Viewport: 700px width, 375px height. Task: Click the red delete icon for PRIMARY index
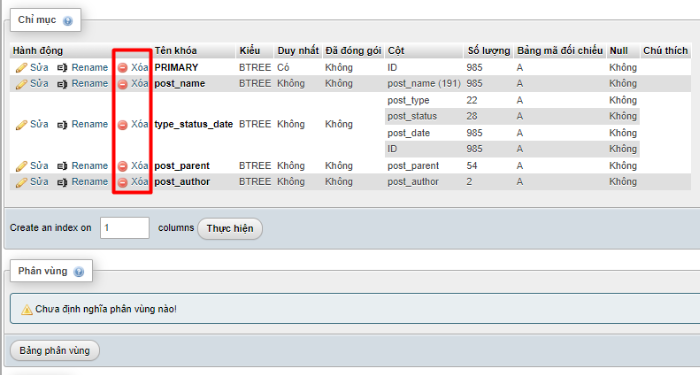(x=123, y=68)
